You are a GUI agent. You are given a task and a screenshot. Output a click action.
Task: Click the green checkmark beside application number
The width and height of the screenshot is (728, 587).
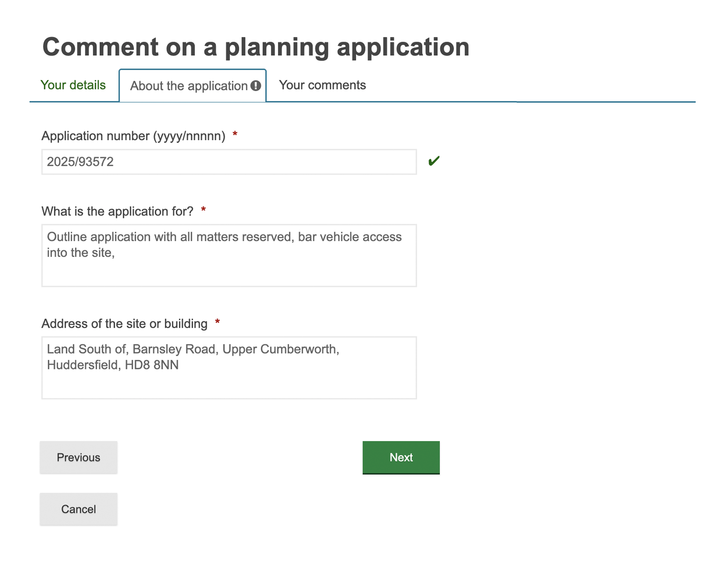(x=434, y=161)
